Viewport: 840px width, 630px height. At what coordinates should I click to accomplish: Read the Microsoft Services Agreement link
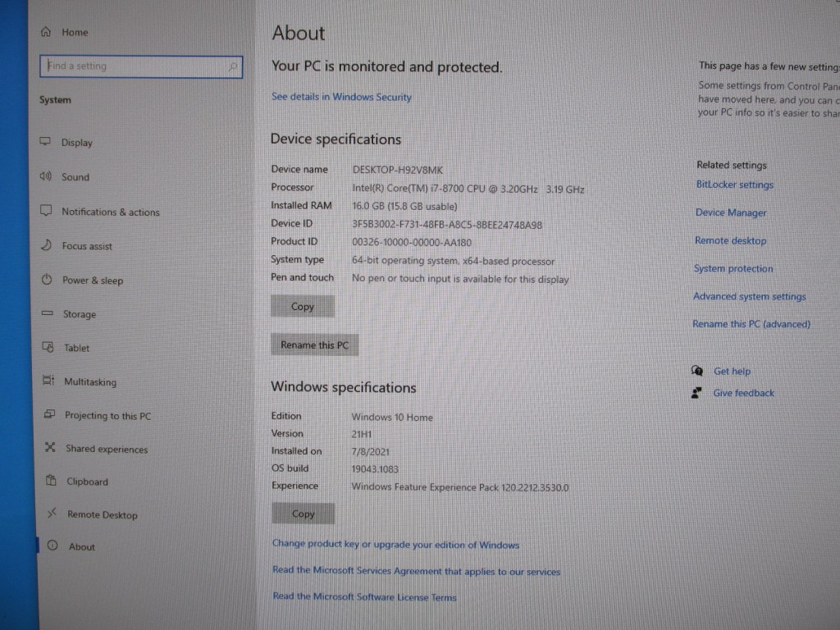pyautogui.click(x=416, y=571)
